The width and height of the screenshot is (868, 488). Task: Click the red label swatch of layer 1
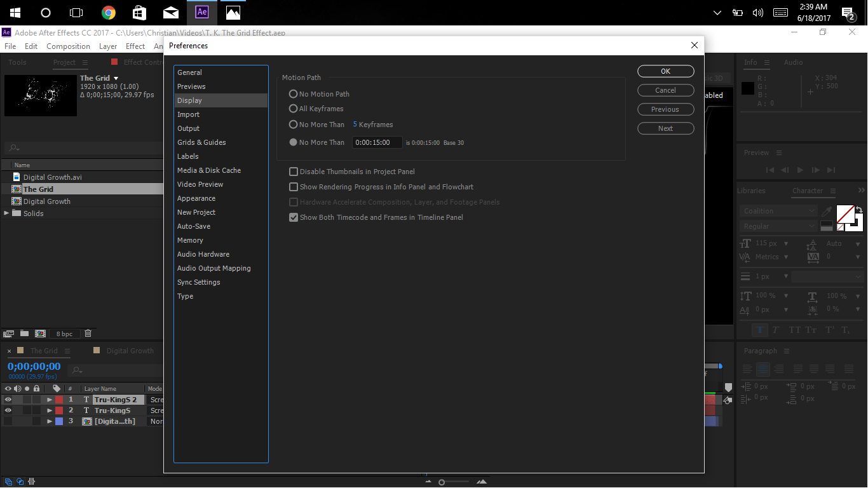[x=59, y=400]
